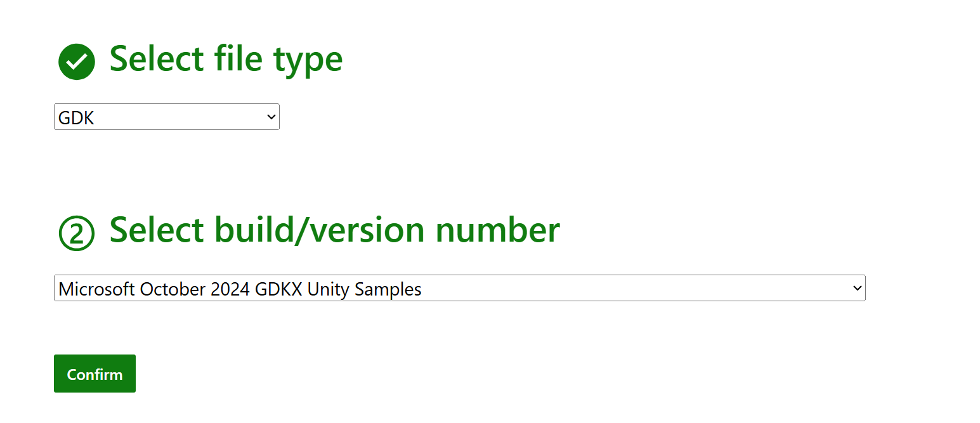Click the 'Select file type' heading

[226, 58]
